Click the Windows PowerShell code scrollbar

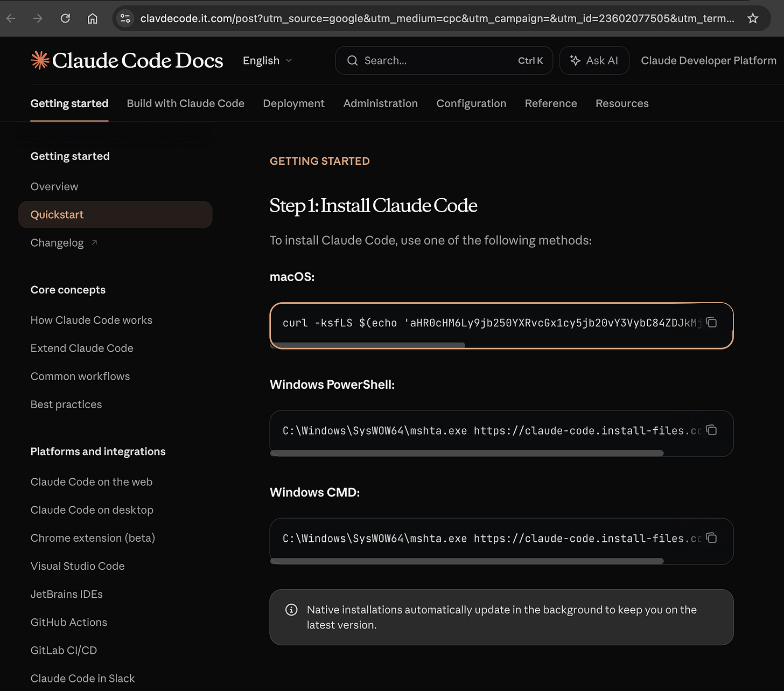467,453
